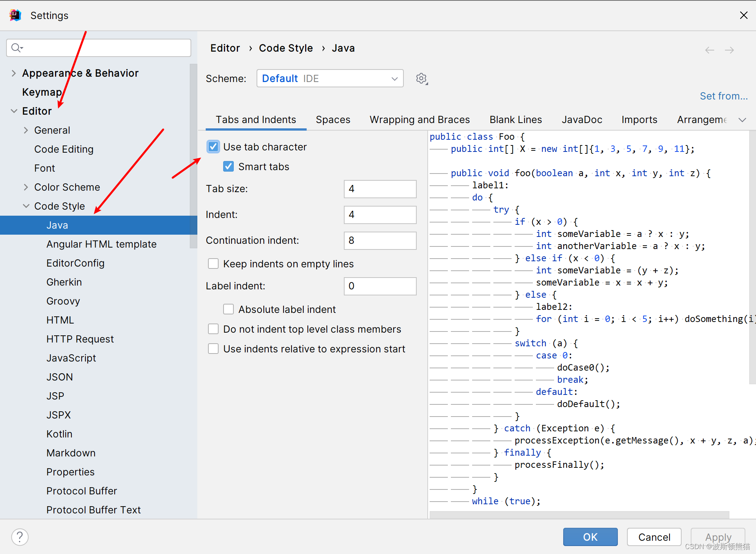Show hidden tabs via chevron after Arrangement

742,120
